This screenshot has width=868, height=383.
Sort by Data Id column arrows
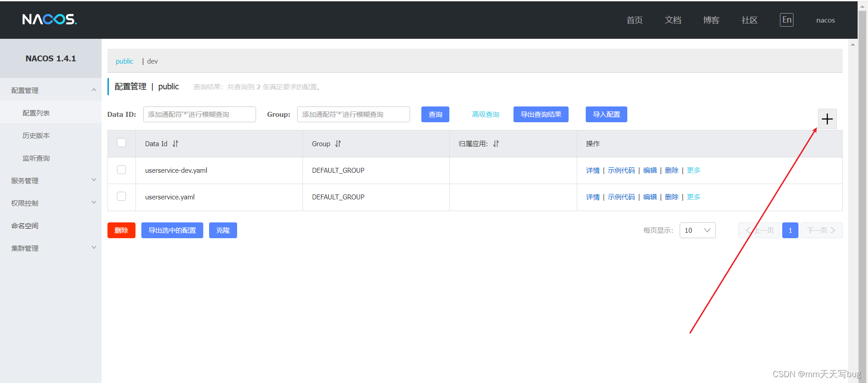tap(175, 143)
